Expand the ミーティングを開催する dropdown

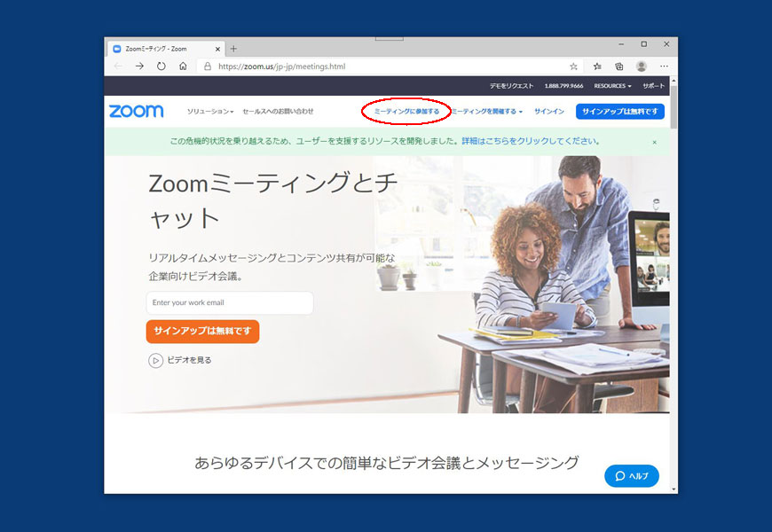point(487,111)
